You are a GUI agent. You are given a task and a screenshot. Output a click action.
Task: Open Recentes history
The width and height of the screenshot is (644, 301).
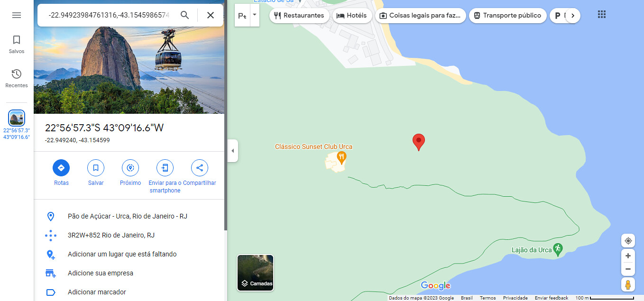tap(17, 78)
